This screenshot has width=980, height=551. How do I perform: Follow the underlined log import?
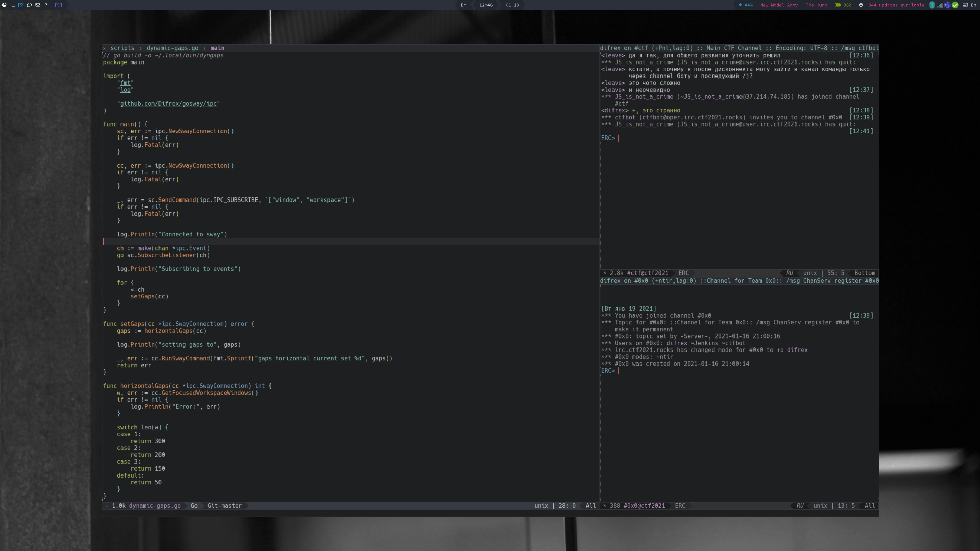(x=126, y=90)
